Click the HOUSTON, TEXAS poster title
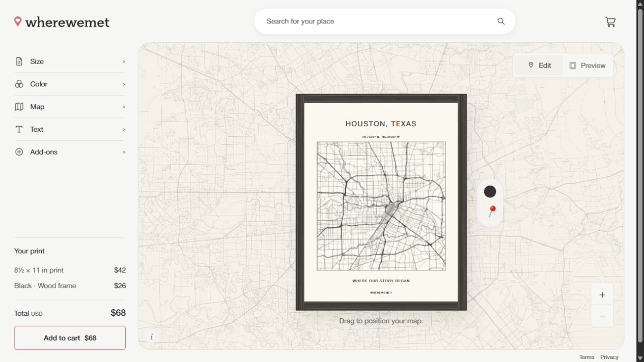 [x=381, y=124]
